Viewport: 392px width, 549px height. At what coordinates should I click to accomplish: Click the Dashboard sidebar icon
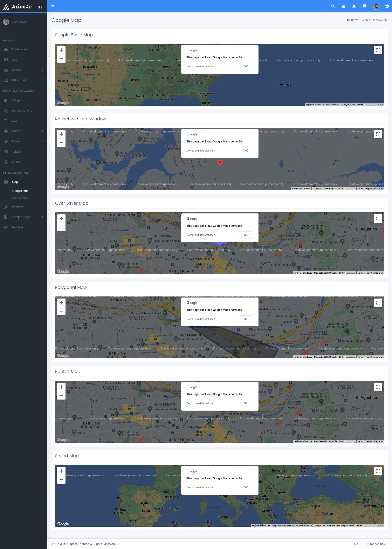coord(6,49)
